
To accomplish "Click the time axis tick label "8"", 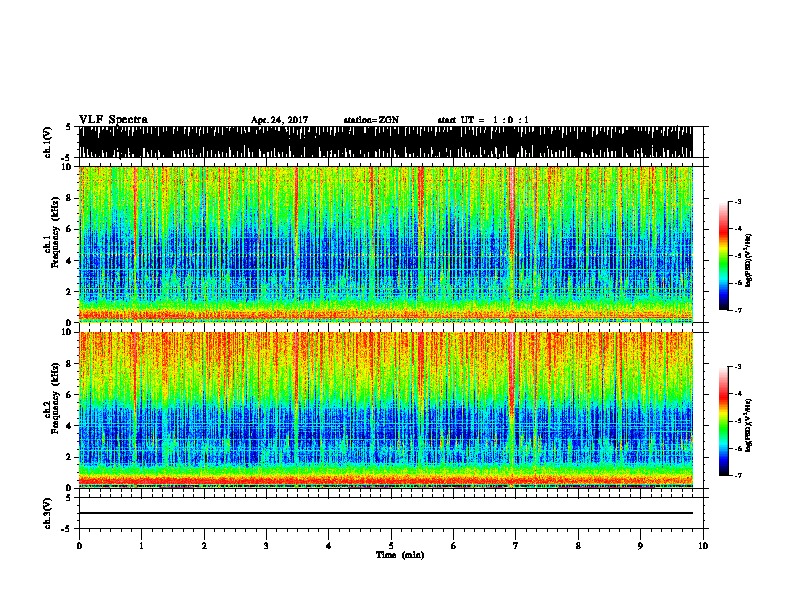I will [578, 546].
